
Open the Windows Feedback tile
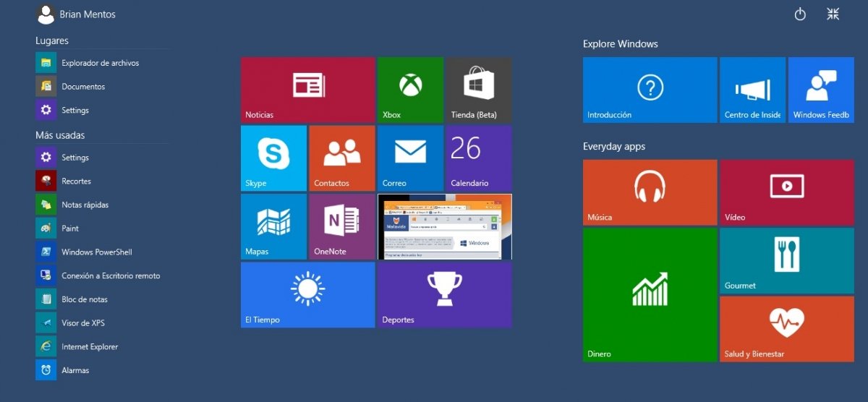click(821, 90)
